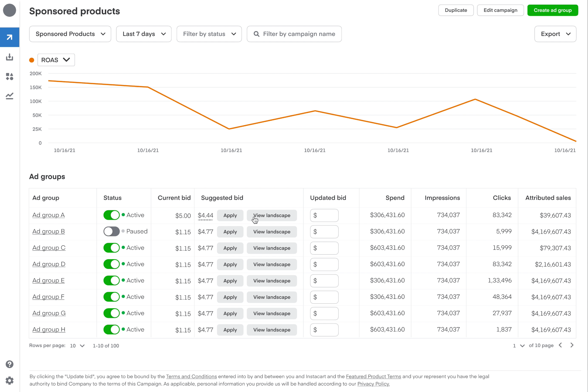Disable the Ad group A toggle

[x=111, y=215]
